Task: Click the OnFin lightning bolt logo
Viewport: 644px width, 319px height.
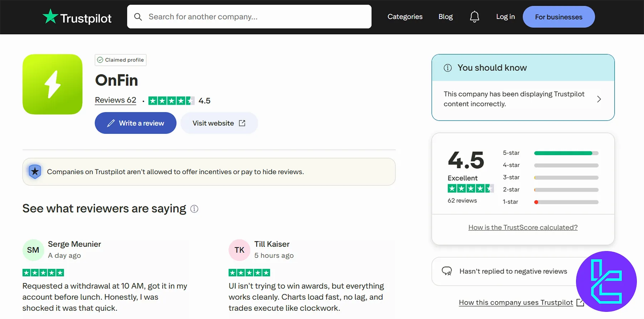Action: pyautogui.click(x=53, y=84)
